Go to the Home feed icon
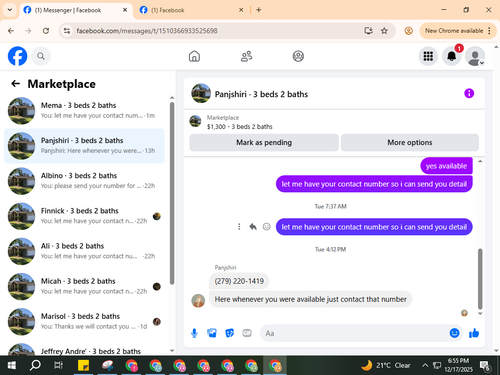 click(194, 56)
